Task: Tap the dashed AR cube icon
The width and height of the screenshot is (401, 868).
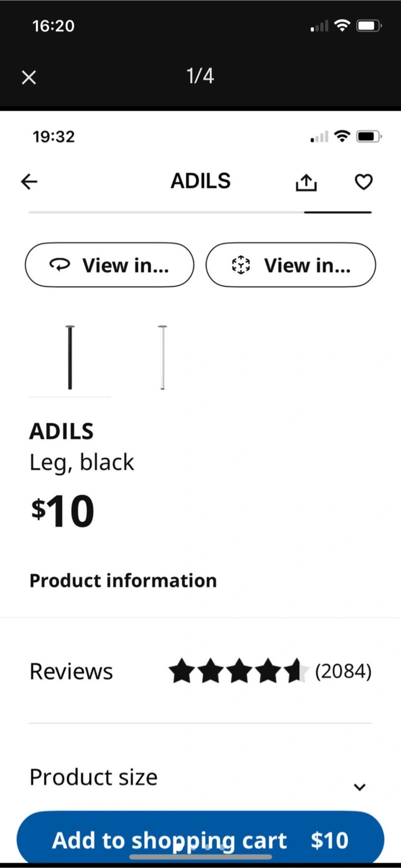Action: (241, 265)
